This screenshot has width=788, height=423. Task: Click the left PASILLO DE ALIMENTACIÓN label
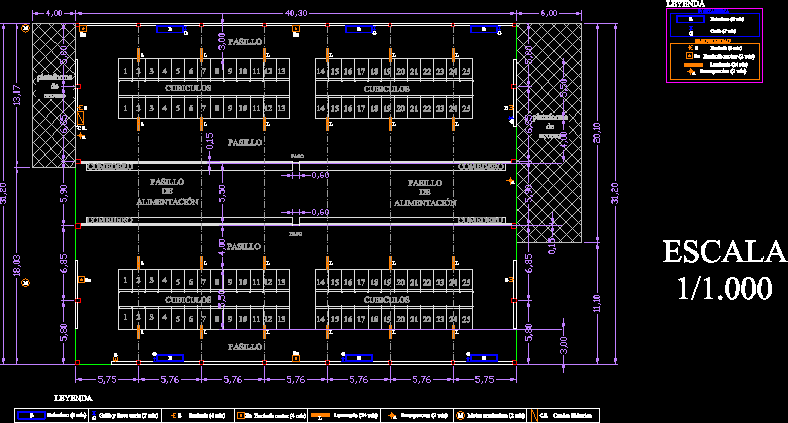click(167, 192)
